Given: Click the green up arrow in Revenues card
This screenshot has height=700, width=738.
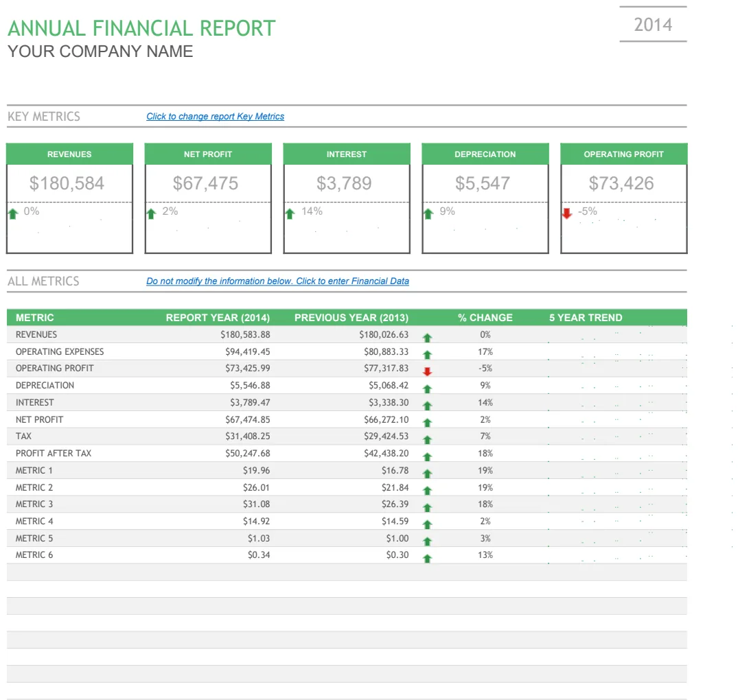Looking at the screenshot, I should tap(13, 213).
